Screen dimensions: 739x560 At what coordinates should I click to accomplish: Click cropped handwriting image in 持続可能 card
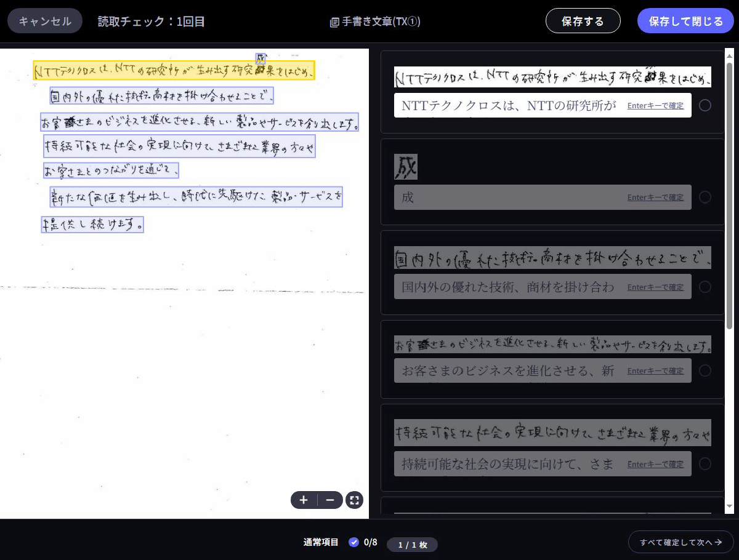pyautogui.click(x=552, y=433)
